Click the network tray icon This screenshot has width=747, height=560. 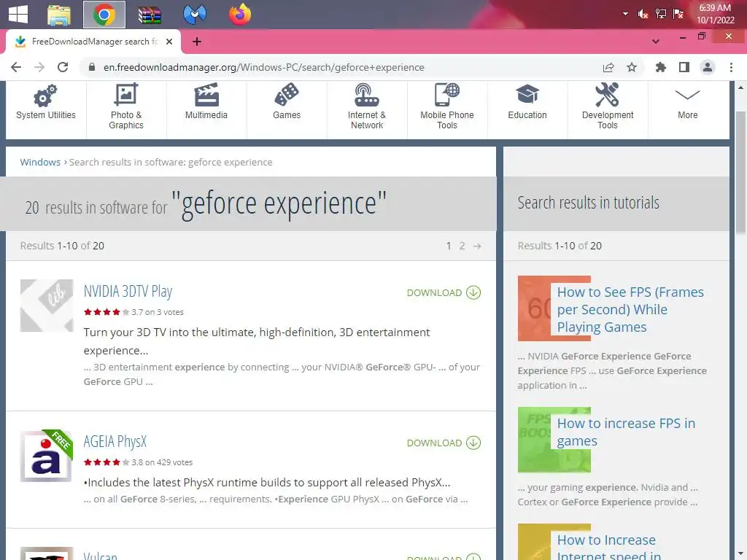click(x=660, y=14)
